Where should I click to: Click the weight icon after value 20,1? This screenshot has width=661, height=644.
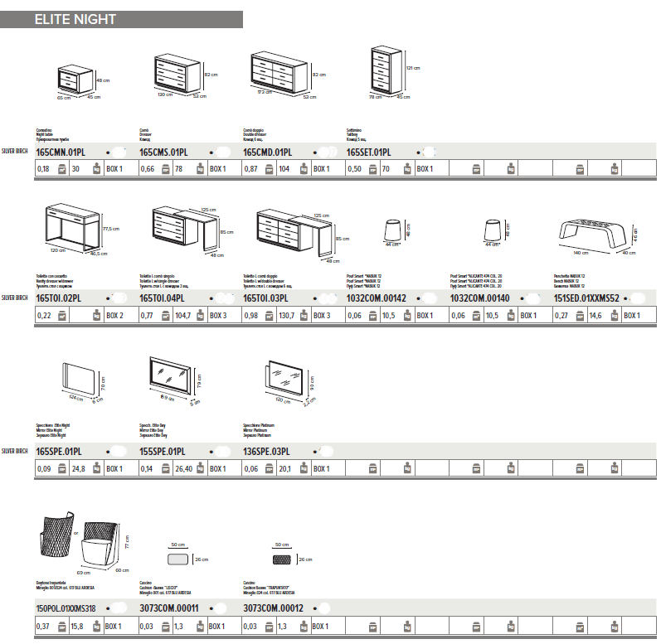tap(304, 469)
